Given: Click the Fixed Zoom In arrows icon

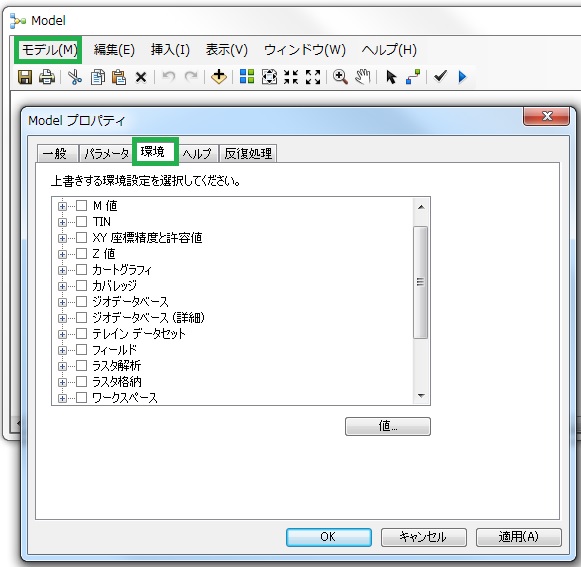Looking at the screenshot, I should tap(291, 77).
